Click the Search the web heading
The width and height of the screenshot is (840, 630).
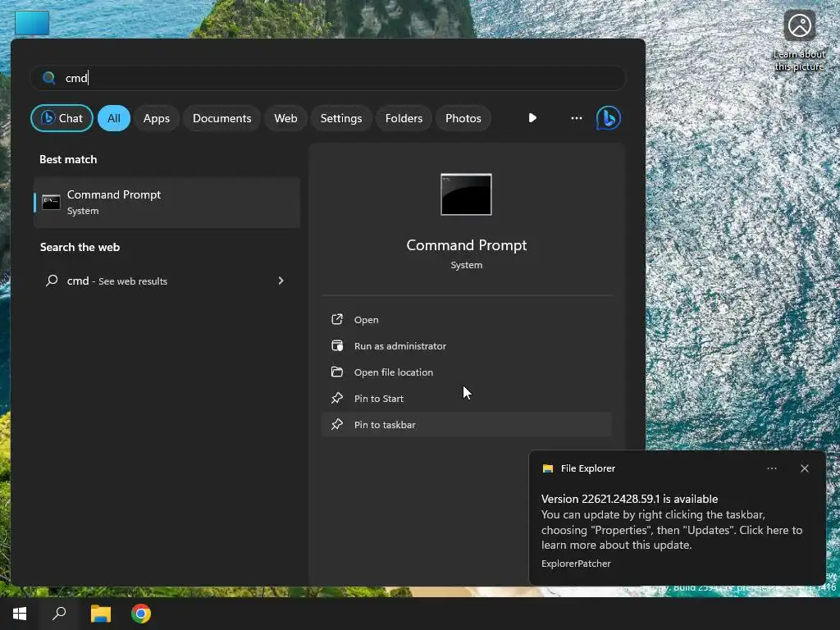(80, 248)
